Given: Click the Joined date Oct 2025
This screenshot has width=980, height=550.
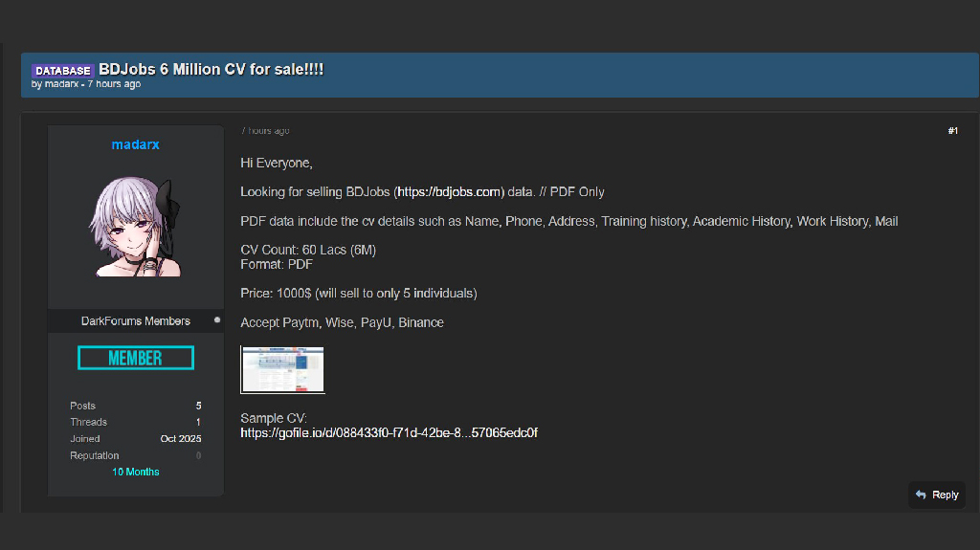Looking at the screenshot, I should (181, 439).
